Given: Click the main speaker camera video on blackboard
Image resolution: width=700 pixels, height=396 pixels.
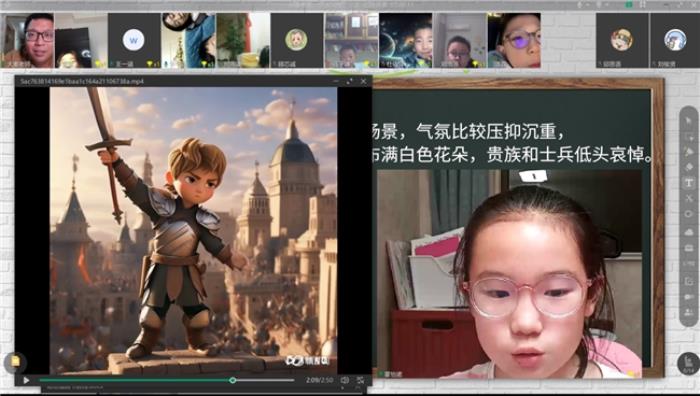Looking at the screenshot, I should point(509,274).
